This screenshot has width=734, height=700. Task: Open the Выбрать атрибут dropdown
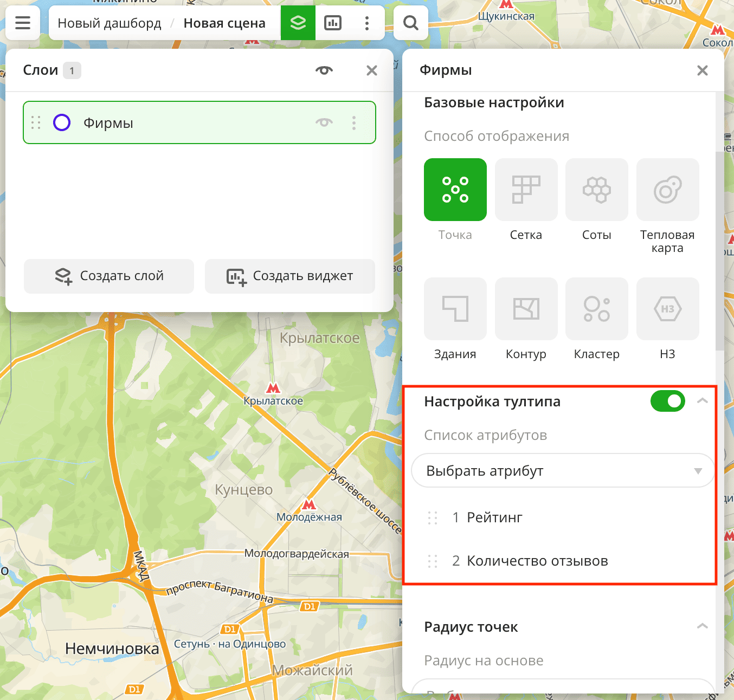pos(563,471)
